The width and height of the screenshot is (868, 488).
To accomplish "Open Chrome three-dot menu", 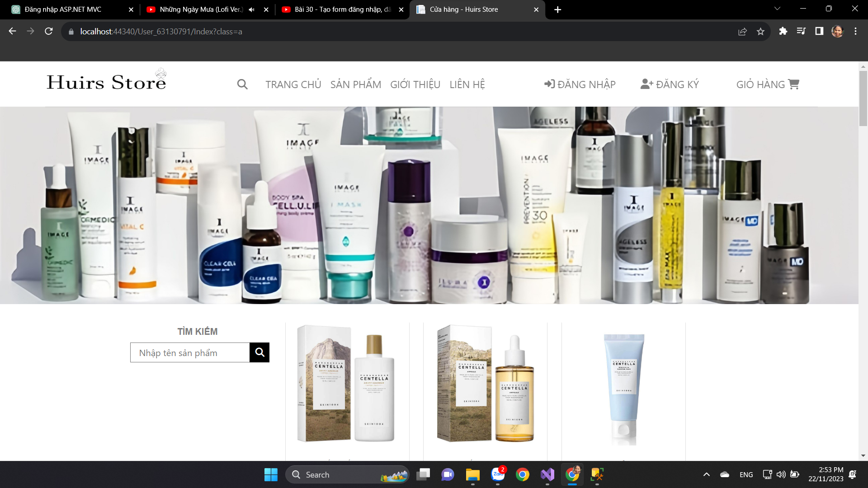I will 855,31.
